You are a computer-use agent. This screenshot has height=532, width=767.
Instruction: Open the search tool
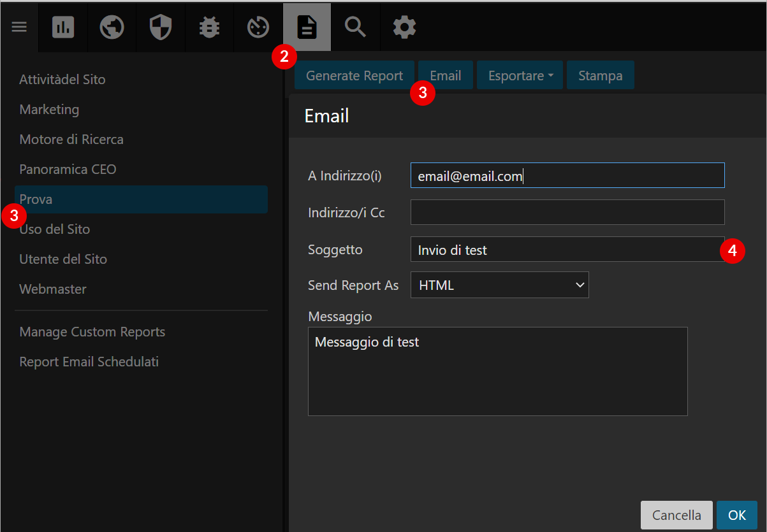click(x=355, y=27)
